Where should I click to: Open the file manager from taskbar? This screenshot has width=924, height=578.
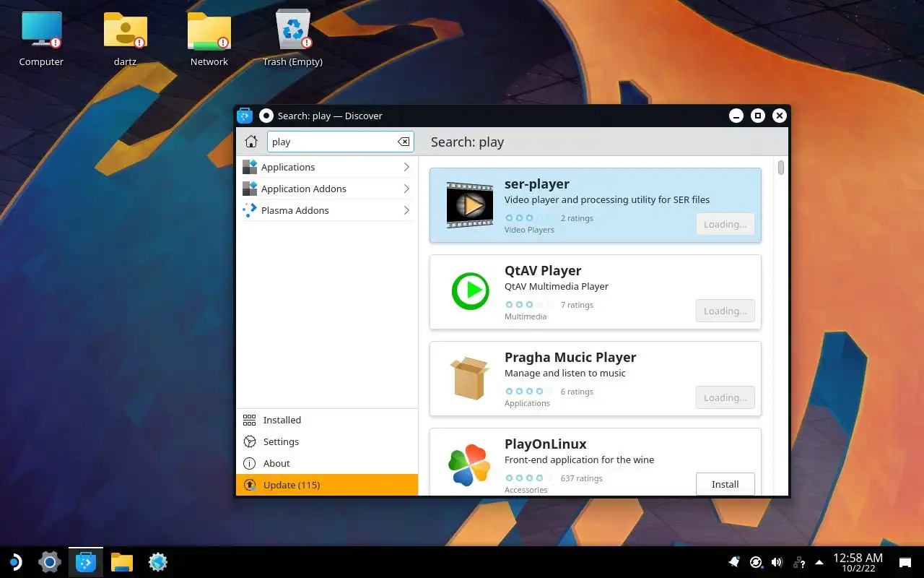(x=122, y=562)
